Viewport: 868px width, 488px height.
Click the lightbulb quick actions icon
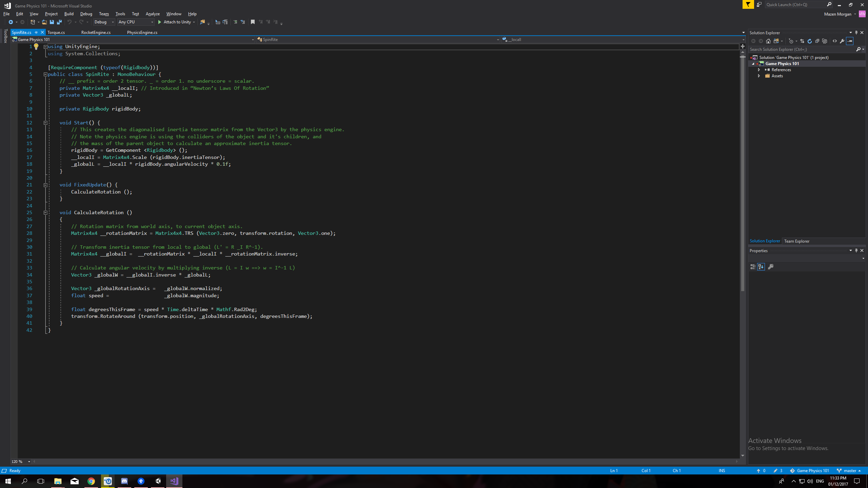click(x=36, y=47)
